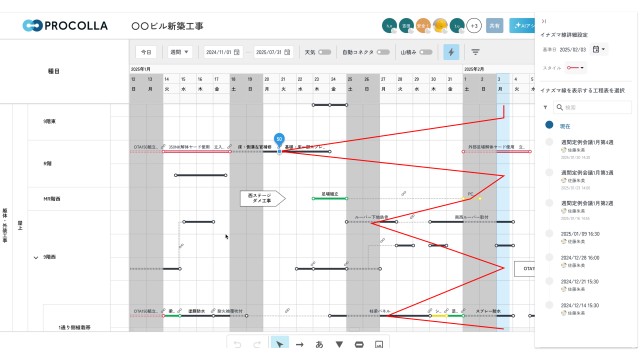The height and width of the screenshot is (360, 640).
Task: Collapse the row group chevron in the left list
Action: pos(36,258)
